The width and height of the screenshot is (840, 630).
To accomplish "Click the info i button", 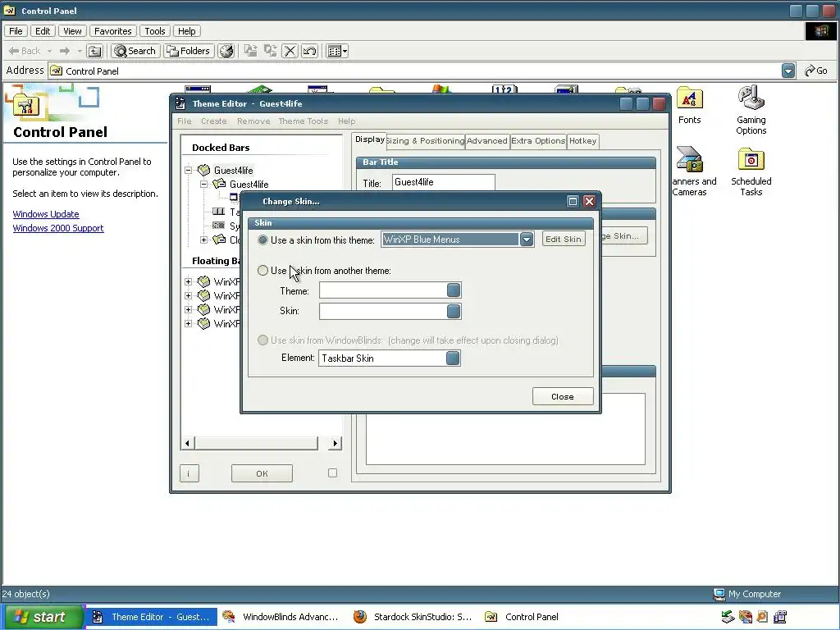I will 189,473.
